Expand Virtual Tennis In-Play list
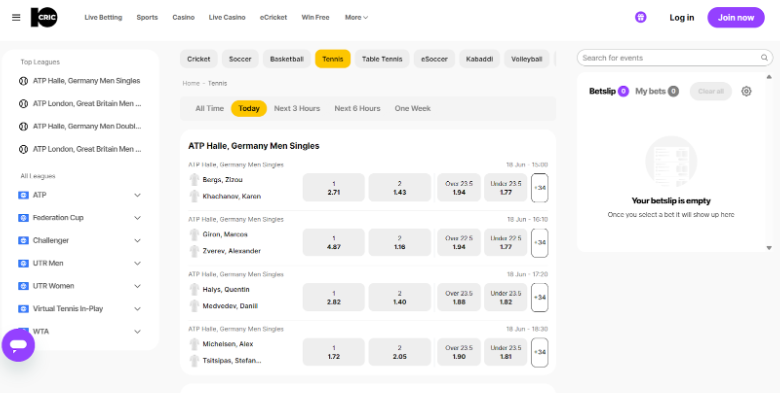The height and width of the screenshot is (393, 780). tap(138, 308)
